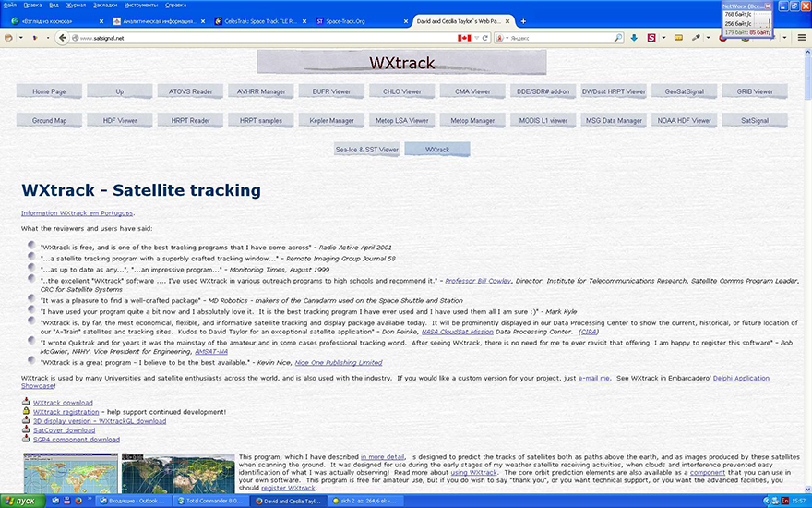Image resolution: width=812 pixels, height=508 pixels.
Task: Switch to «Взгляд из космоса» tab
Action: 57,21
